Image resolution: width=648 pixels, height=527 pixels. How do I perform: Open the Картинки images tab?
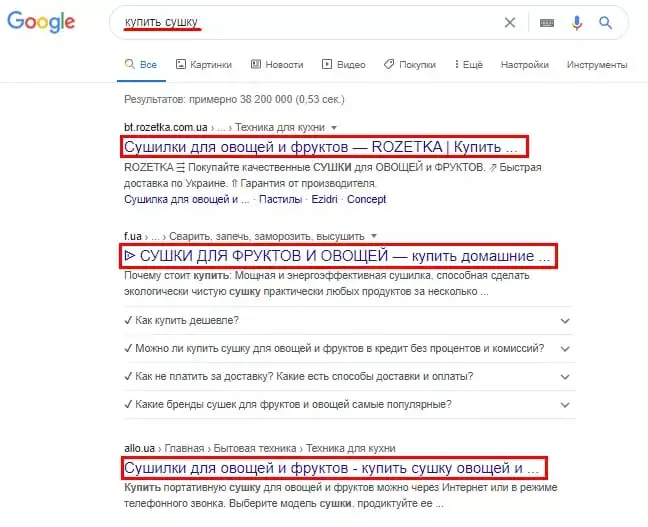[x=204, y=64]
